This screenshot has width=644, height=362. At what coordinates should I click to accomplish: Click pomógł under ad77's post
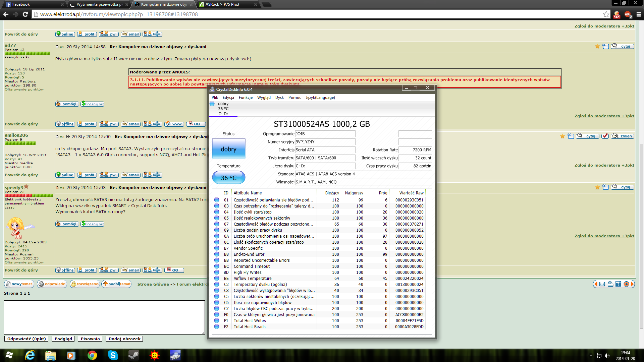pos(67,104)
